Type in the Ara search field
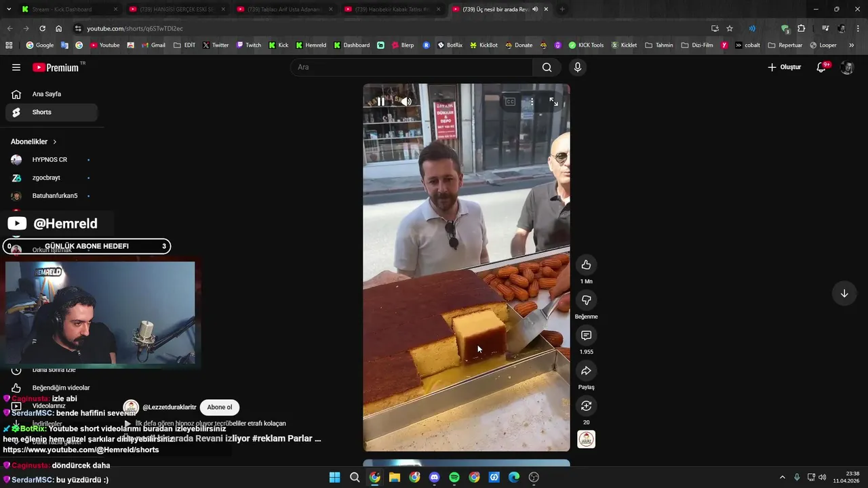 [x=410, y=67]
